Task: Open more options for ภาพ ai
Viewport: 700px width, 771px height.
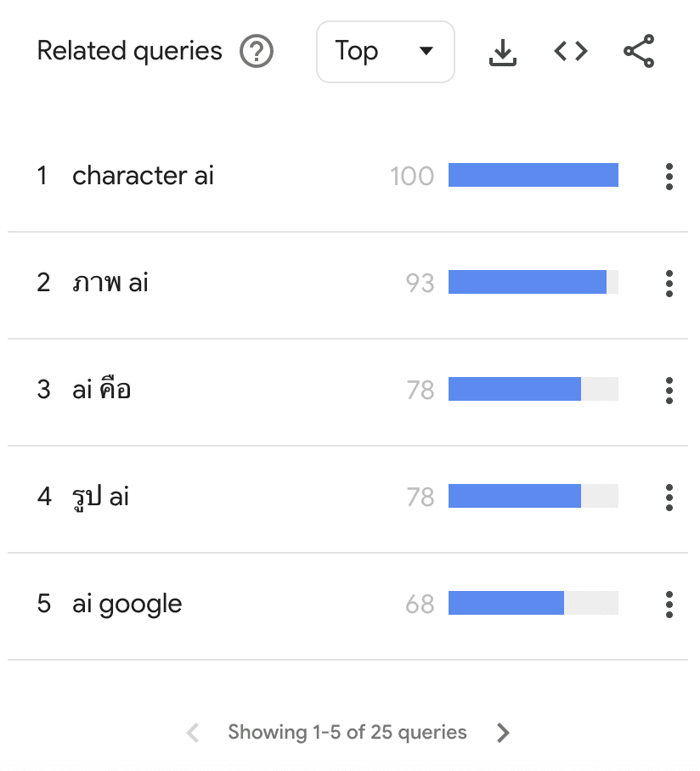Action: [x=669, y=284]
